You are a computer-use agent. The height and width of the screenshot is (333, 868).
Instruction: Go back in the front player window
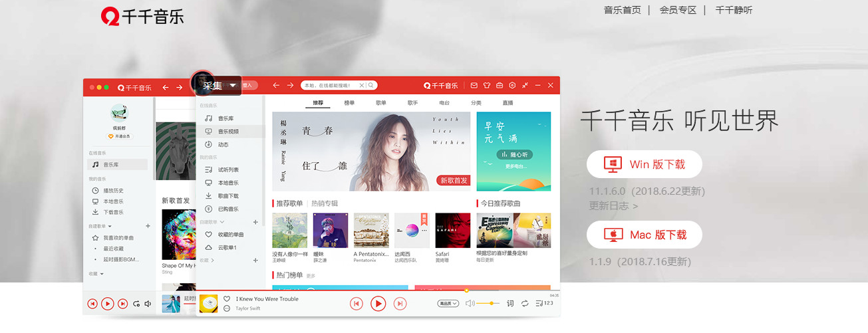tap(276, 86)
